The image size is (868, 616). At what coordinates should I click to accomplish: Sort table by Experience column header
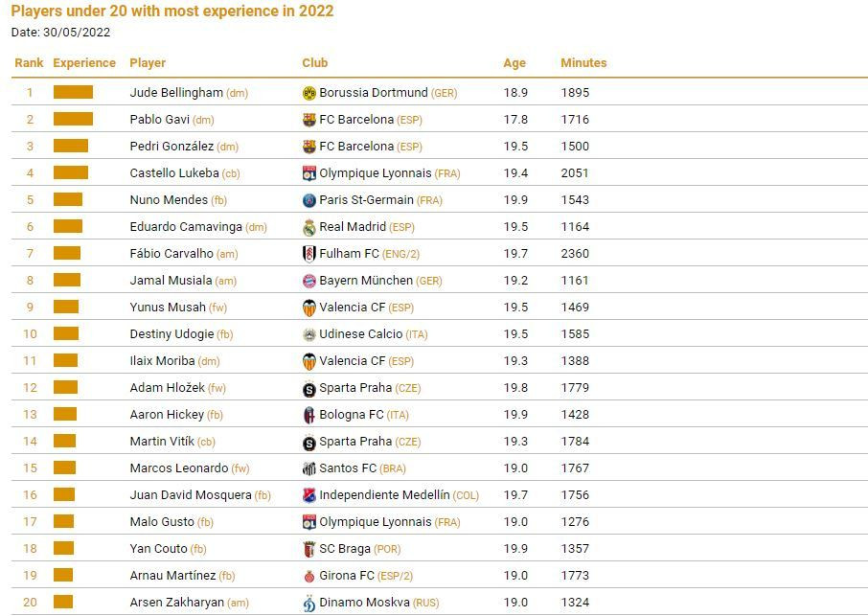84,63
